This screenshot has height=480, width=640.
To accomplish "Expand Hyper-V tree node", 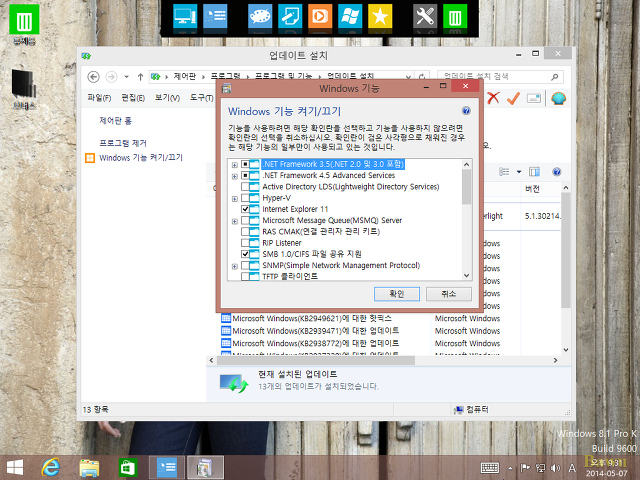I will click(x=235, y=199).
